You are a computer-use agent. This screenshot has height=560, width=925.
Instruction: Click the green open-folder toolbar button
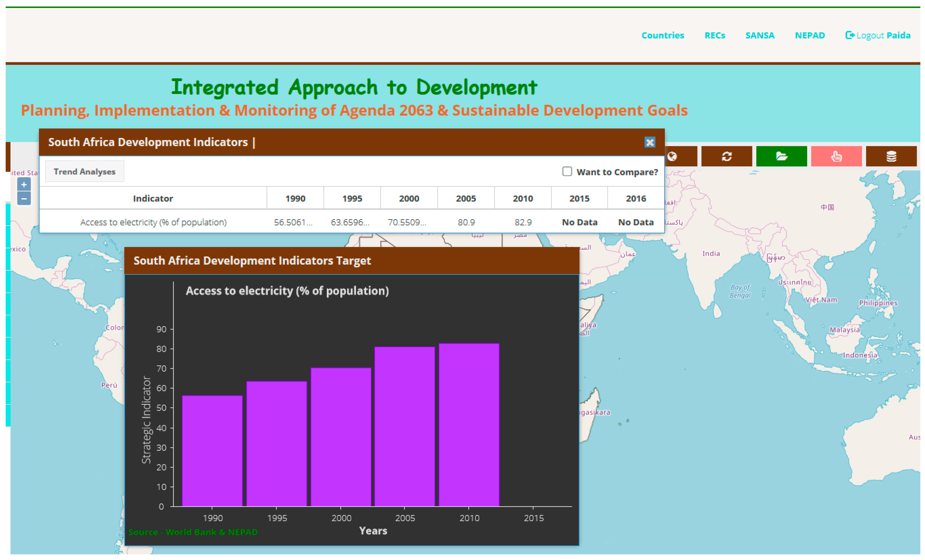(x=782, y=156)
